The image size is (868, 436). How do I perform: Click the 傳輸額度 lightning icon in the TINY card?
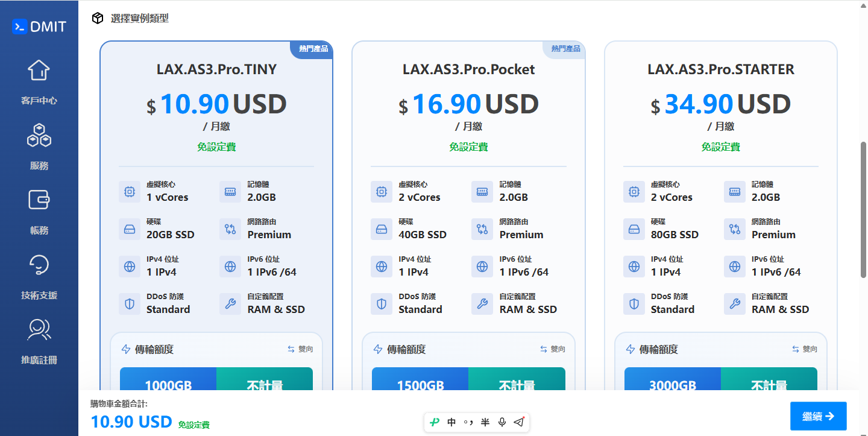126,349
